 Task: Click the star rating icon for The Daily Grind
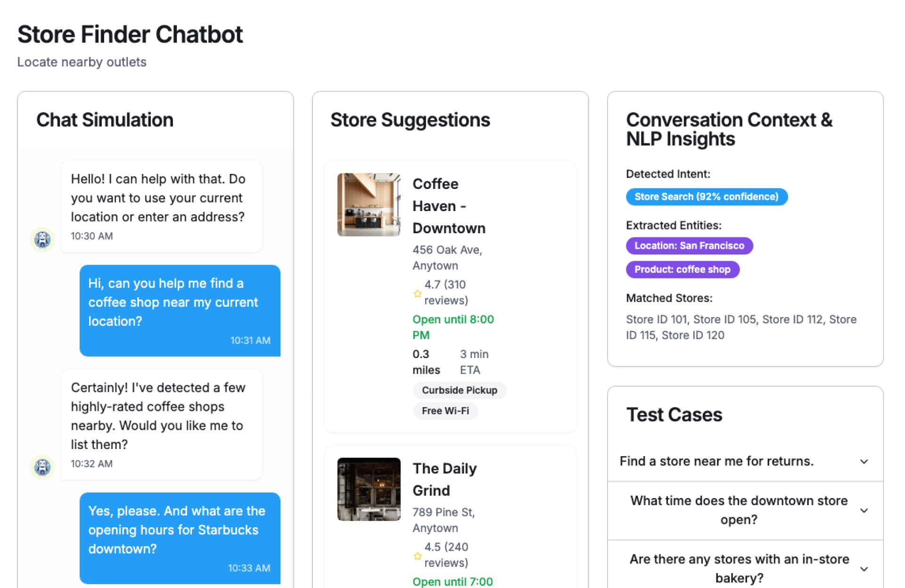pos(417,556)
